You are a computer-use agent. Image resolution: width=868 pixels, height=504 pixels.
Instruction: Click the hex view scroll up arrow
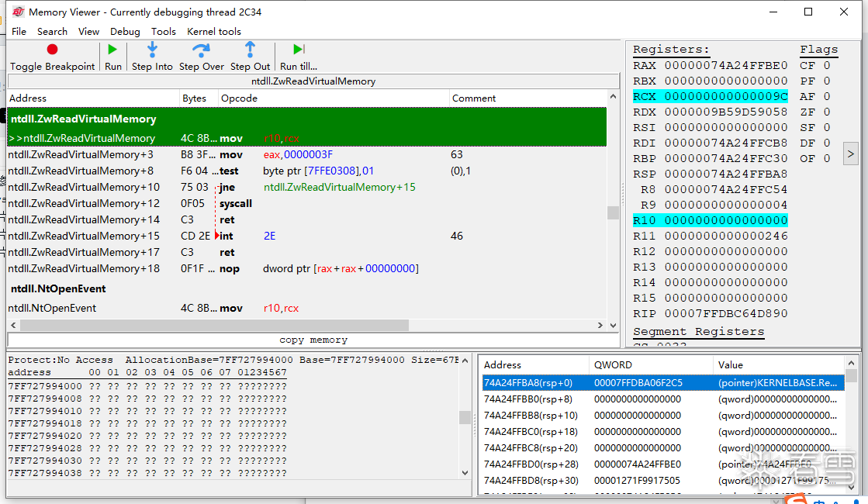coord(465,361)
